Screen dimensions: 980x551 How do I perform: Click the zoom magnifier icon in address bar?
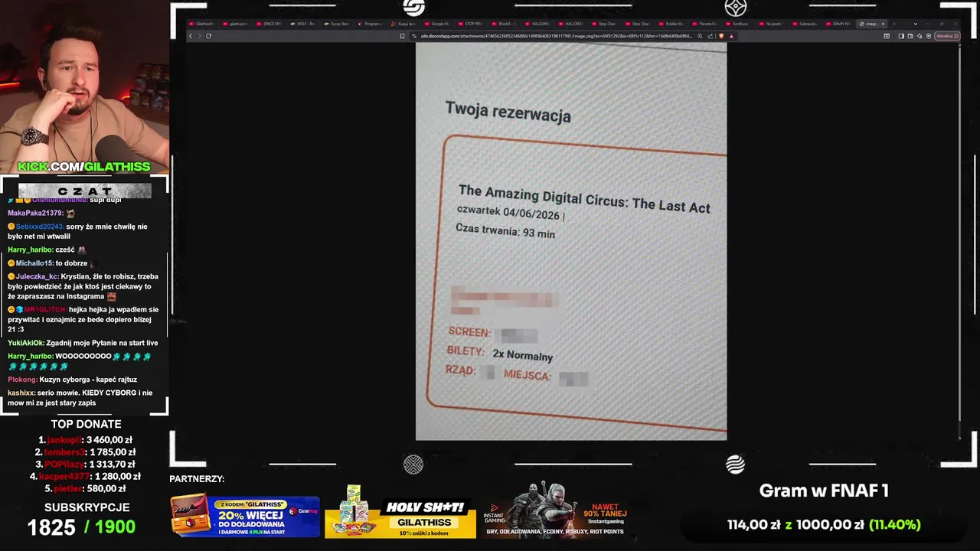pyautogui.click(x=700, y=36)
